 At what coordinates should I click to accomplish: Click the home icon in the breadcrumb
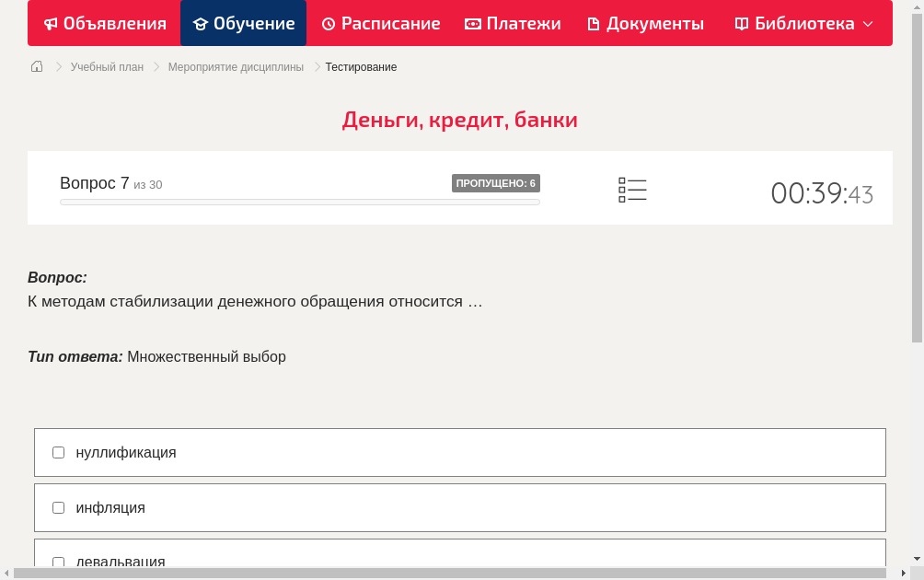[36, 66]
